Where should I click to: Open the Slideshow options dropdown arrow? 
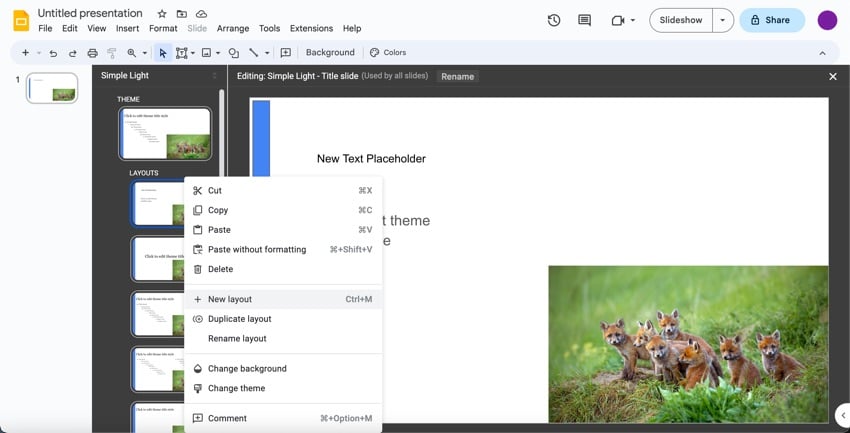click(722, 20)
